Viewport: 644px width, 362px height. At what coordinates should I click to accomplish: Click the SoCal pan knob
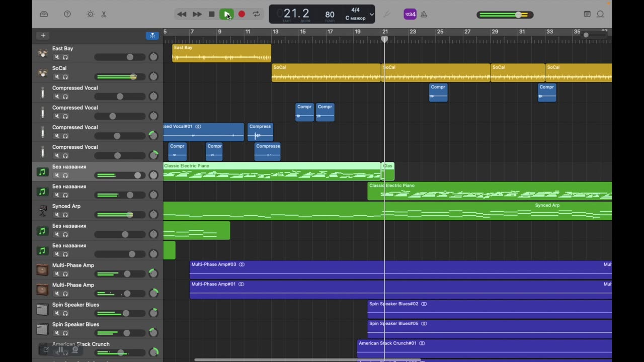coord(153,76)
